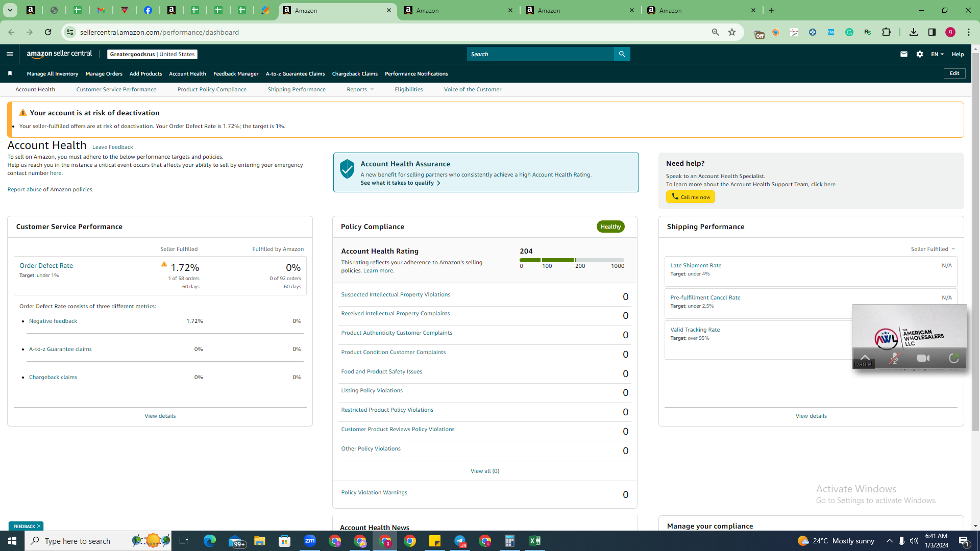The image size is (980, 551).
Task: Close the FEEDBACK tag with its X
Action: coord(38,526)
